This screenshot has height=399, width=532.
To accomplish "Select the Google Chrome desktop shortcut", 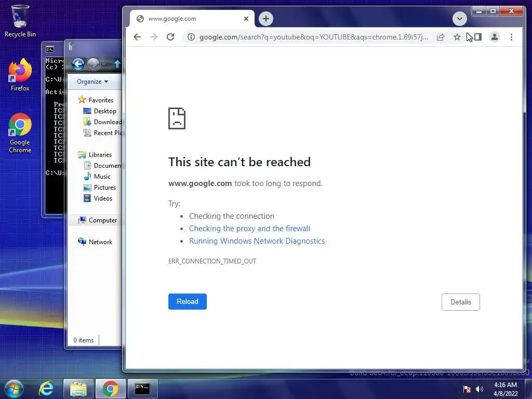I will 20,134.
